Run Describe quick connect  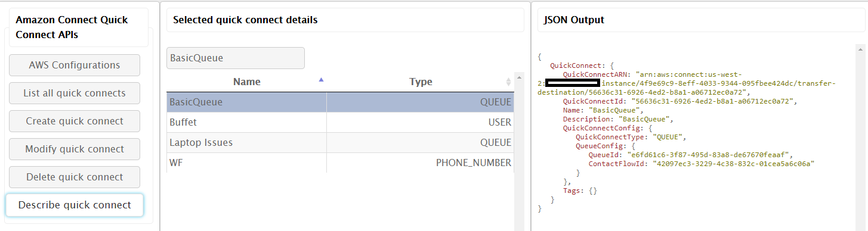(75, 205)
